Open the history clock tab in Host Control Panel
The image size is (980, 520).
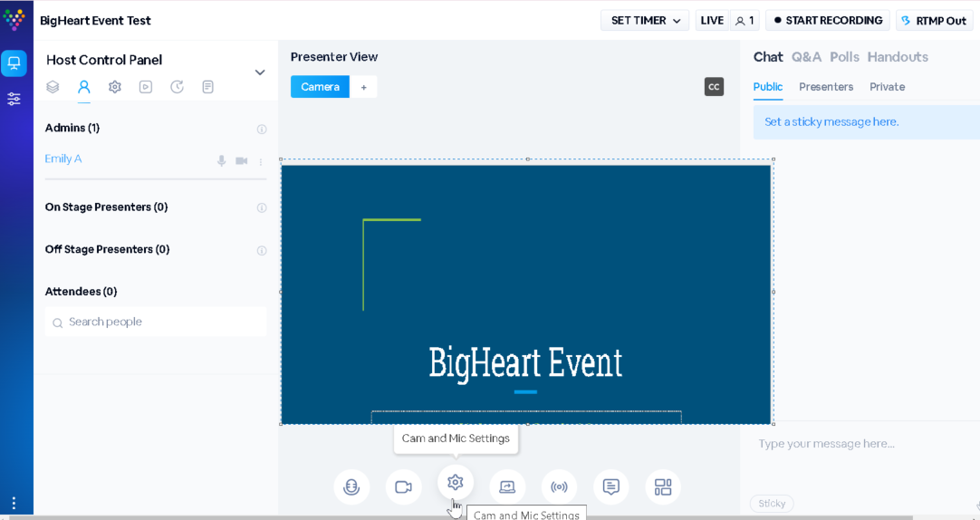coord(177,87)
